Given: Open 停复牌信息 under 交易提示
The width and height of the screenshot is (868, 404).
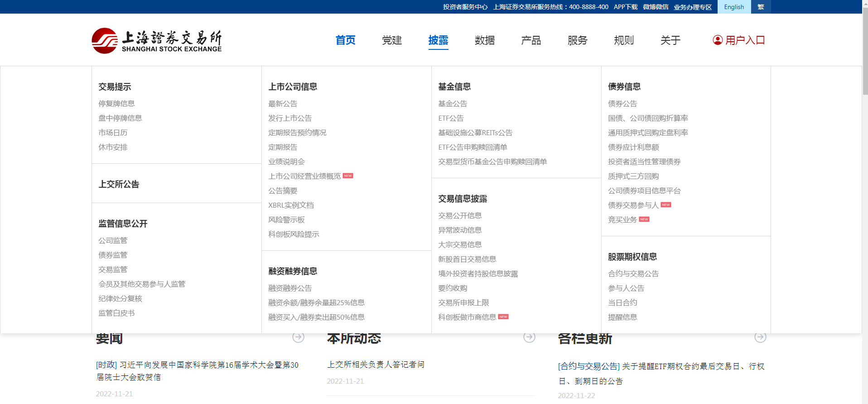Looking at the screenshot, I should pos(116,103).
